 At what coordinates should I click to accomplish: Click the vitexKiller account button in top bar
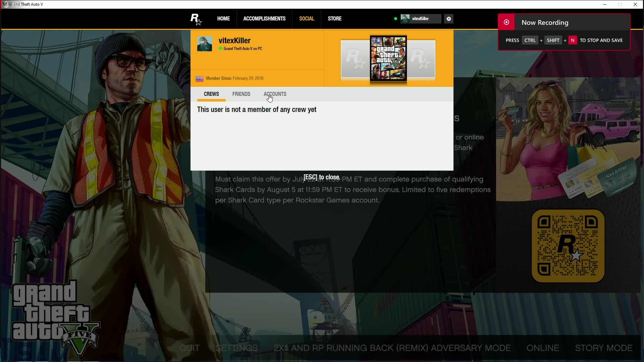tap(421, 19)
